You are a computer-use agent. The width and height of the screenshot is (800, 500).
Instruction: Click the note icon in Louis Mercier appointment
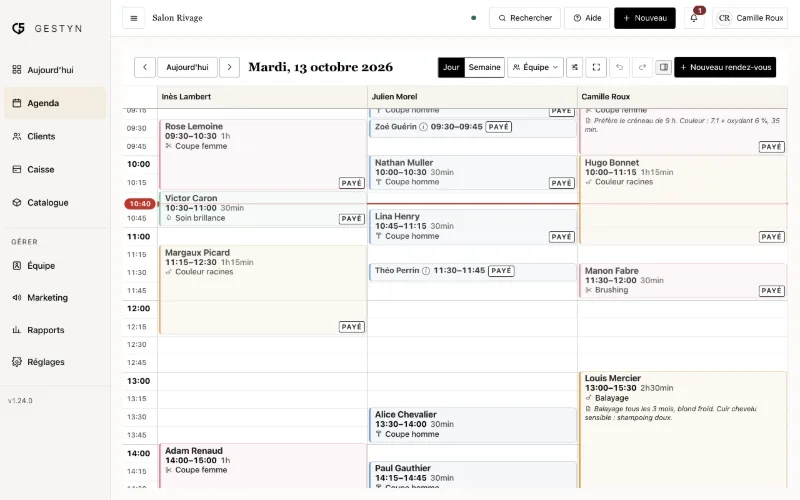[588, 409]
